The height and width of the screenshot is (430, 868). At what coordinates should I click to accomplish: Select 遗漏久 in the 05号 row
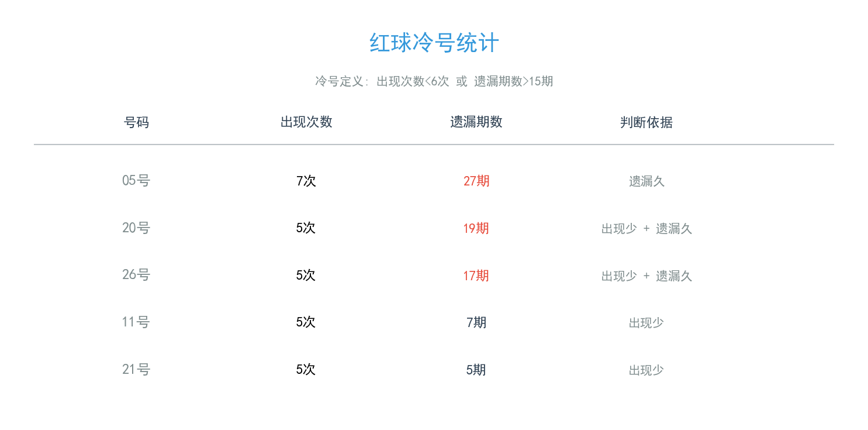click(646, 181)
